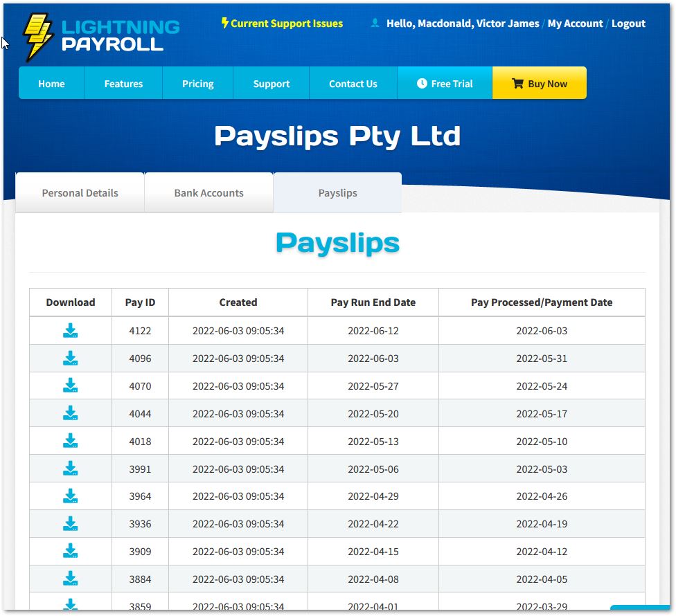Select pay run end date 2022-05-27
Screen dimensions: 676x616
click(x=373, y=386)
